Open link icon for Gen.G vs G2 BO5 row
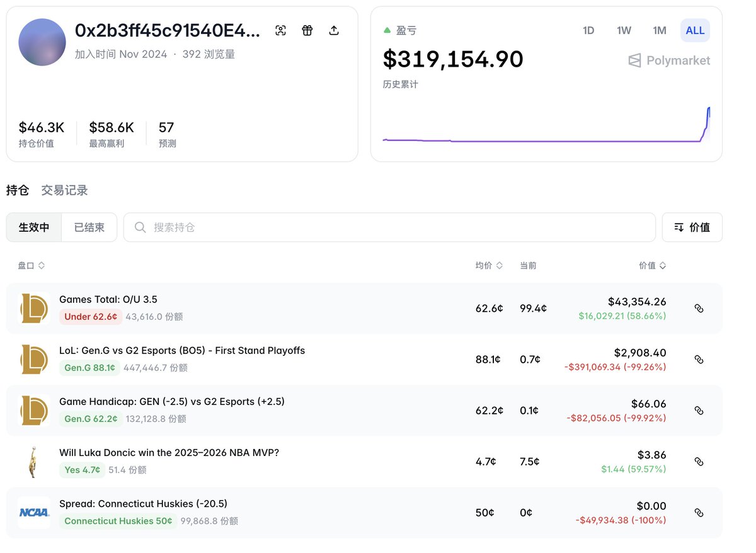756x553 pixels. (x=699, y=360)
